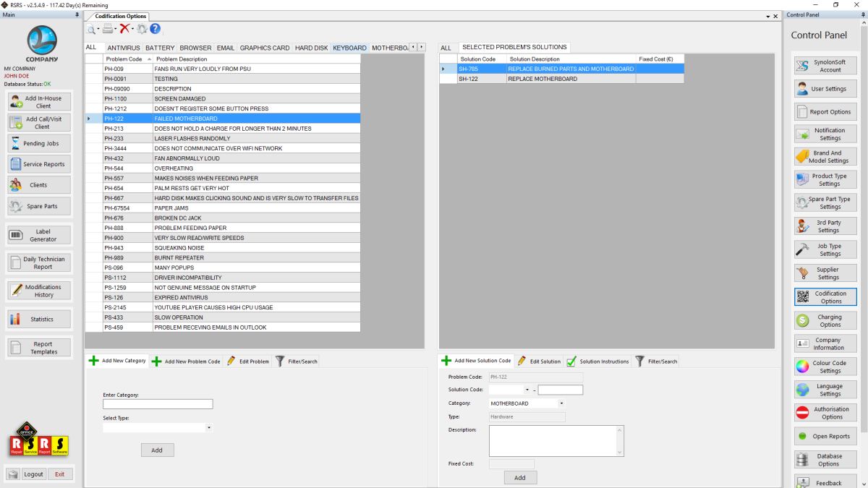This screenshot has height=488, width=868.
Task: Open Supplier Settings
Action: pos(825,273)
